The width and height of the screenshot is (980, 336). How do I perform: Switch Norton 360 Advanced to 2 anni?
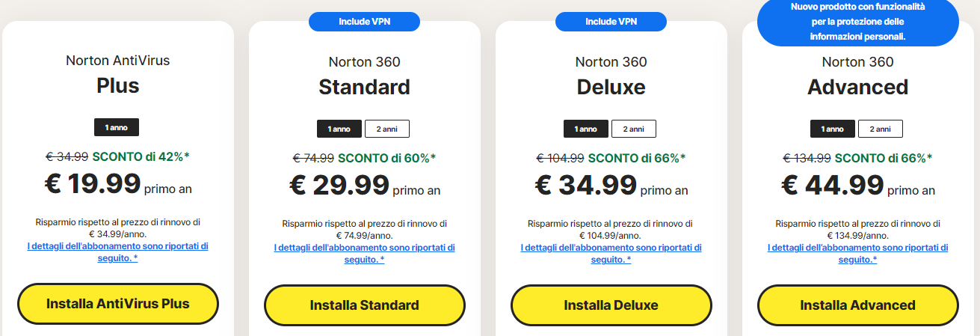881,129
